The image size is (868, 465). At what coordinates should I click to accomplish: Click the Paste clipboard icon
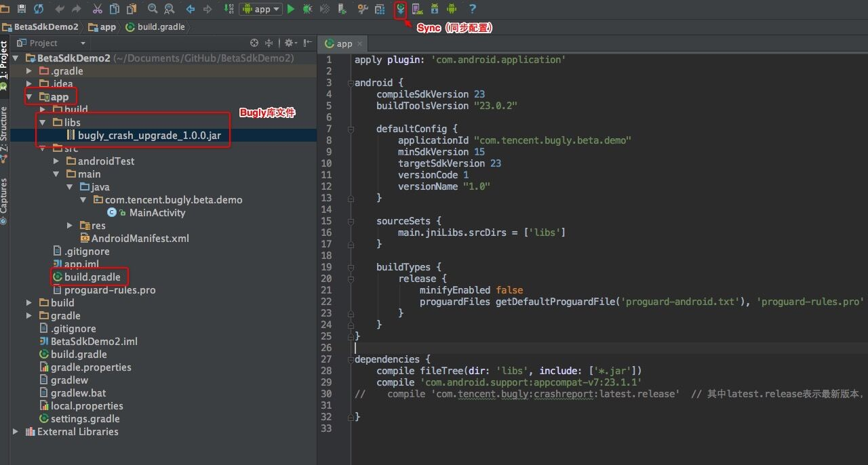click(x=132, y=9)
